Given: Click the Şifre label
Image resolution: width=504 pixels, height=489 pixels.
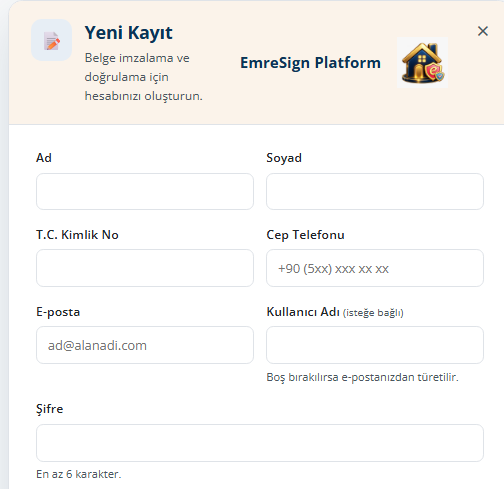Looking at the screenshot, I should pos(49,409).
